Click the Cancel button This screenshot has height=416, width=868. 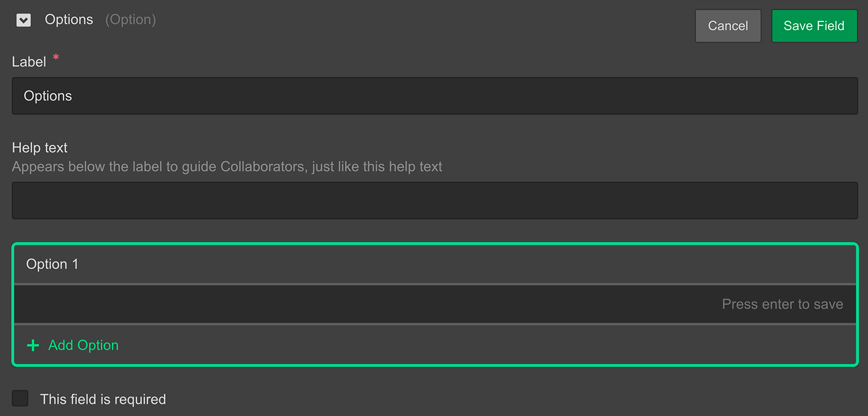click(x=727, y=26)
